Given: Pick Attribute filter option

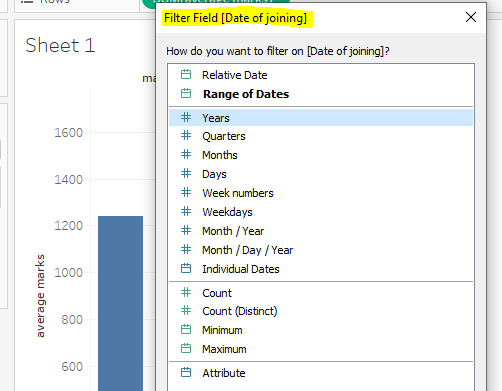Looking at the screenshot, I should [321, 373].
